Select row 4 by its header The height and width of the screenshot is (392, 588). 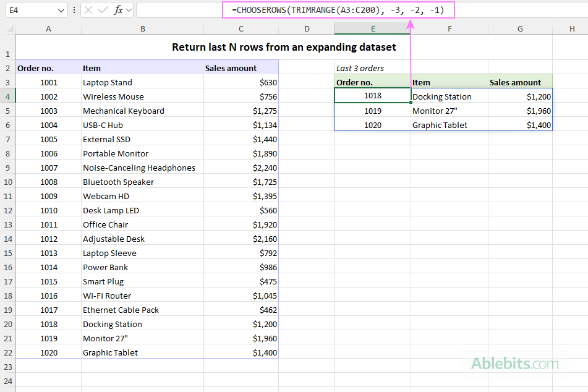(x=7, y=96)
